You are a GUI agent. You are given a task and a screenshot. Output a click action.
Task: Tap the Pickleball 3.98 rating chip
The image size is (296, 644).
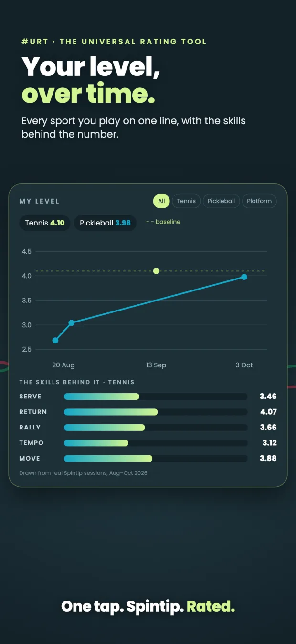[x=105, y=223]
